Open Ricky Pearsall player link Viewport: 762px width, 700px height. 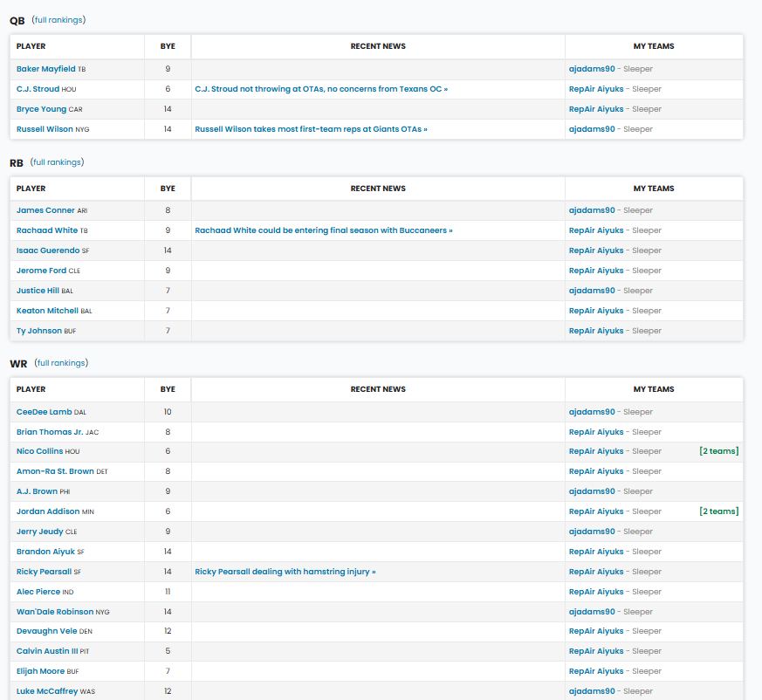click(x=45, y=572)
